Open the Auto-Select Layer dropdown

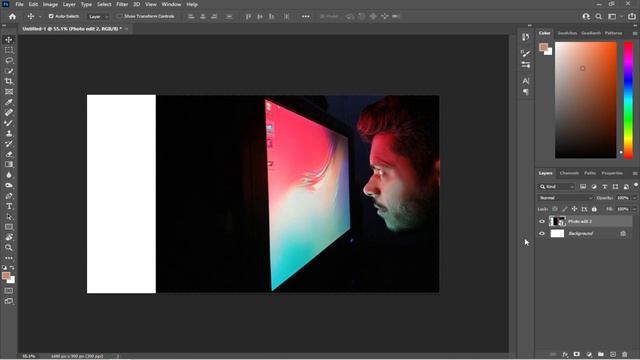tap(98, 17)
